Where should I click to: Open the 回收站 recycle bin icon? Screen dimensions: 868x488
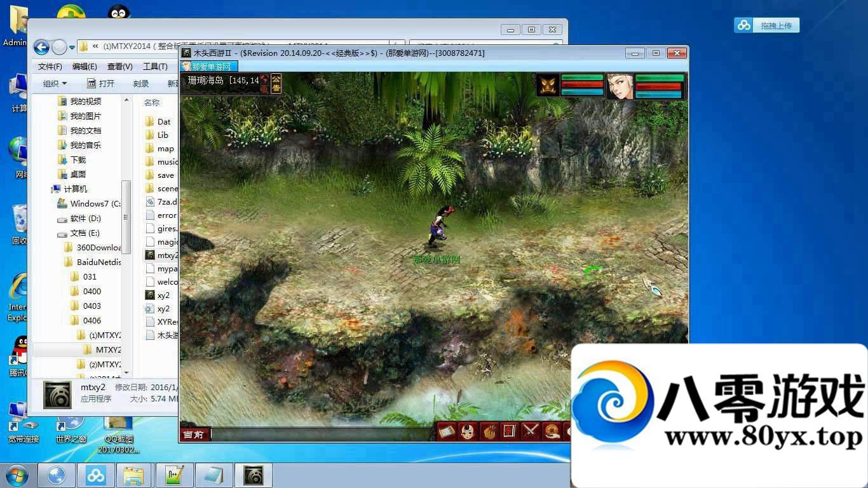19,224
